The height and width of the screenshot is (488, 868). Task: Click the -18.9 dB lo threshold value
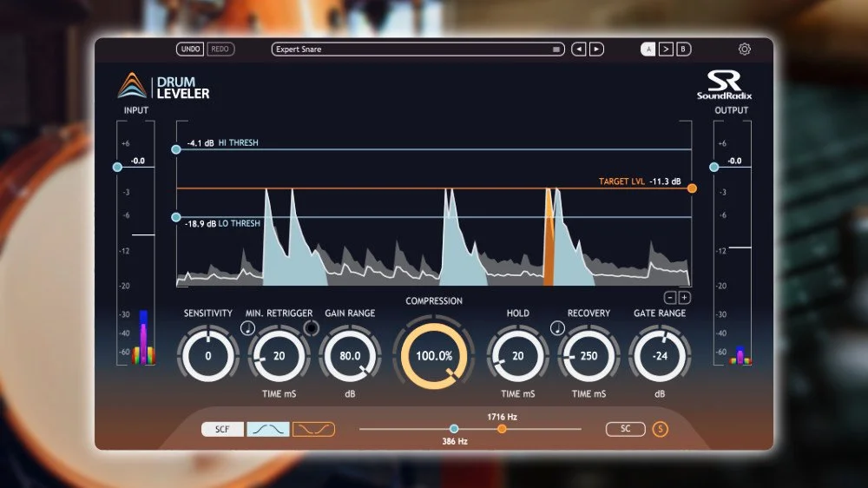(x=201, y=224)
